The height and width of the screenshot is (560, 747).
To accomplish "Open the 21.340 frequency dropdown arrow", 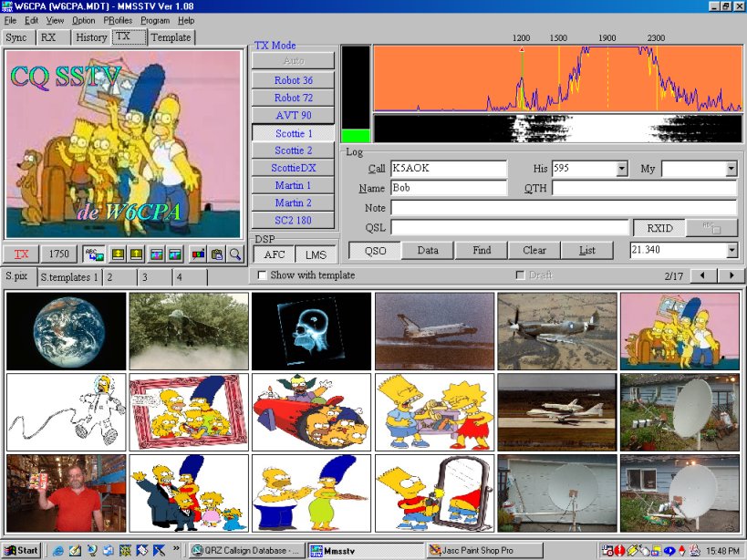I will tap(731, 250).
